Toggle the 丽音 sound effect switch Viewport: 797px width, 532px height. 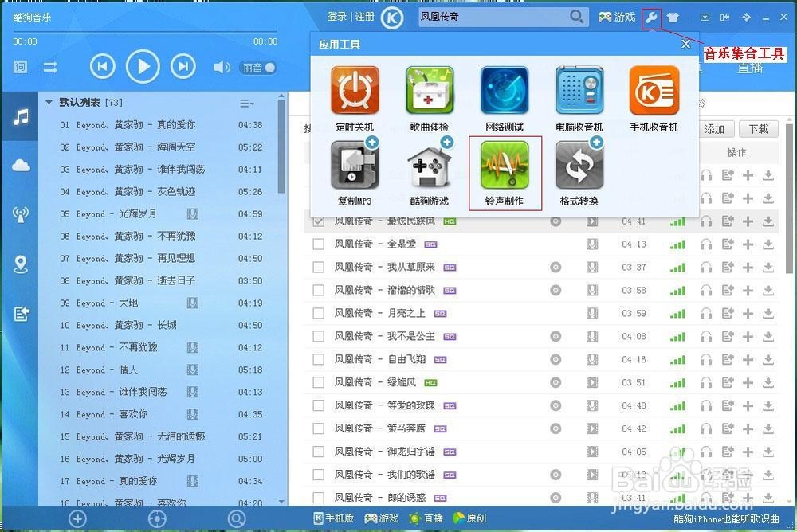pyautogui.click(x=257, y=68)
